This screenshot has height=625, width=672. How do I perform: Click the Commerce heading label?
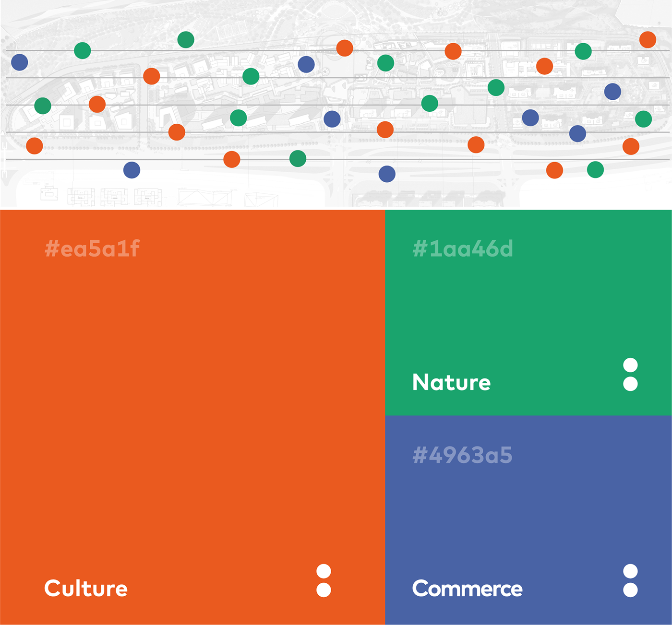coord(467,589)
